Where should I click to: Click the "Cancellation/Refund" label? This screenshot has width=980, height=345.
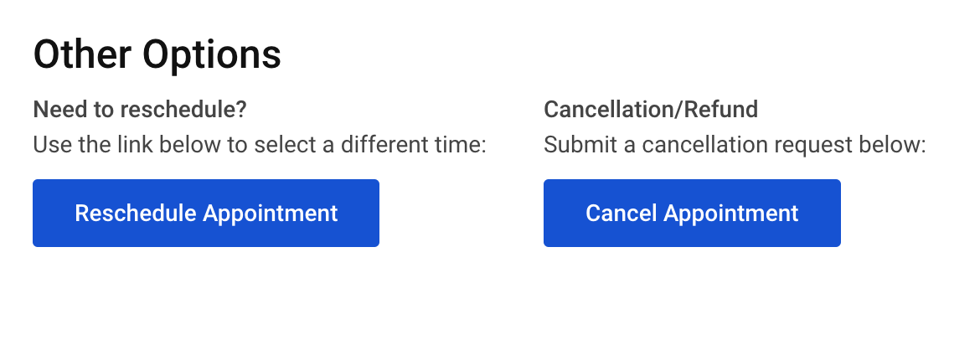tap(651, 110)
